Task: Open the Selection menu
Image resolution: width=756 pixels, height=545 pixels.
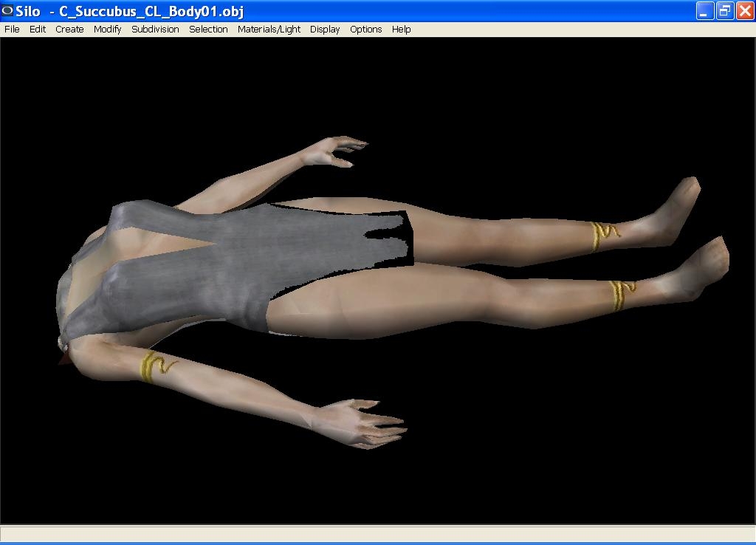Action: tap(208, 30)
